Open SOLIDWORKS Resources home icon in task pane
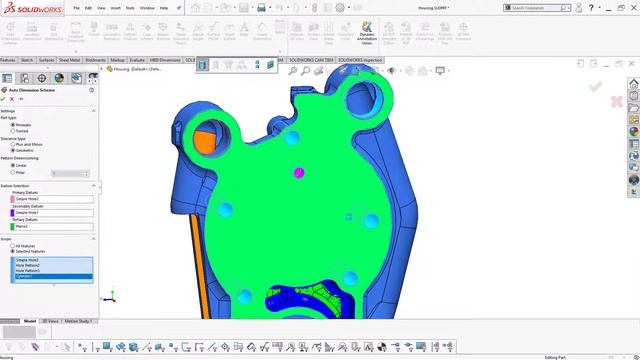The height and width of the screenshot is (360, 640). coord(633,84)
